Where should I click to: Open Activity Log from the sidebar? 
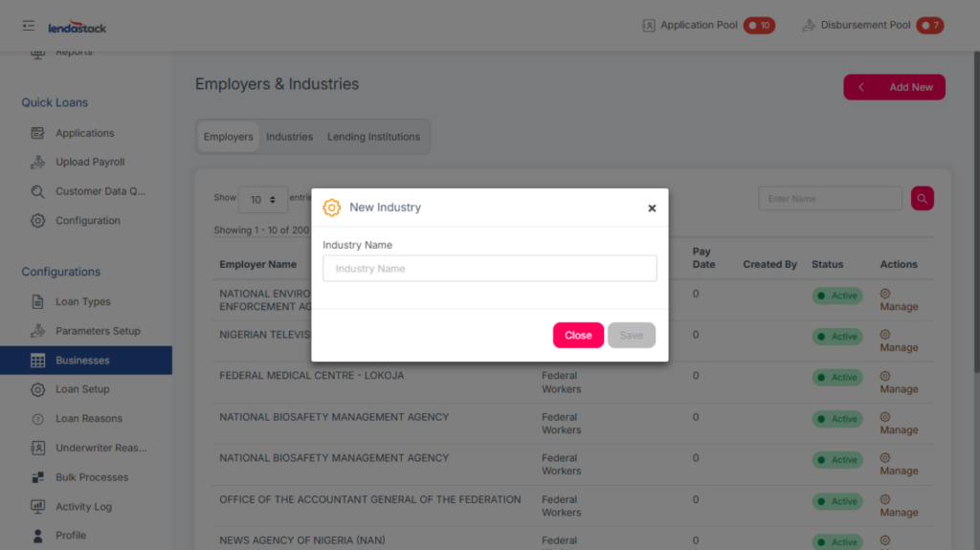click(x=83, y=507)
